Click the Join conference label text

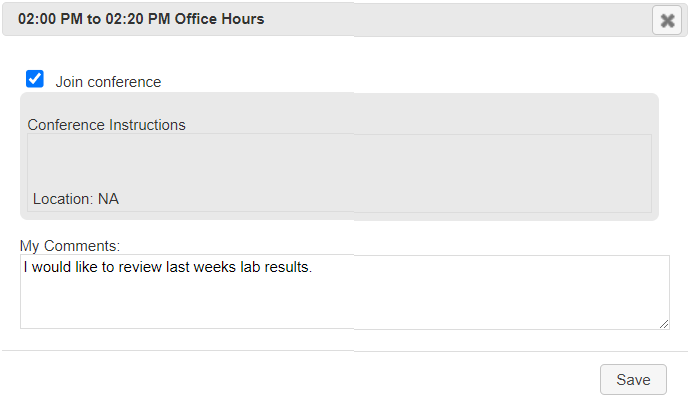pos(108,82)
